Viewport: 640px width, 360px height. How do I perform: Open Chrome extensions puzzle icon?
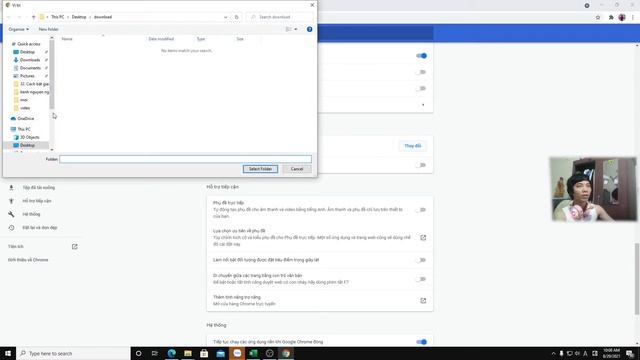coord(611,18)
